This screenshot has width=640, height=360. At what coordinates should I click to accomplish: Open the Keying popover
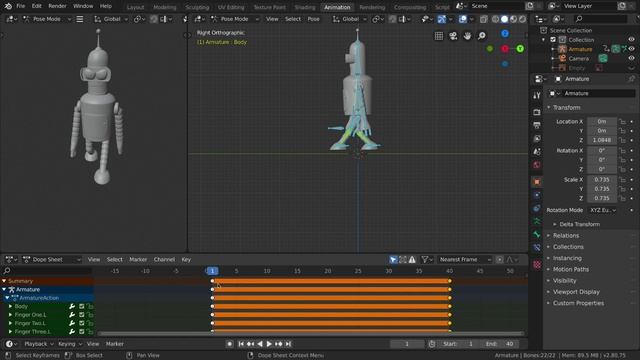[x=70, y=344]
